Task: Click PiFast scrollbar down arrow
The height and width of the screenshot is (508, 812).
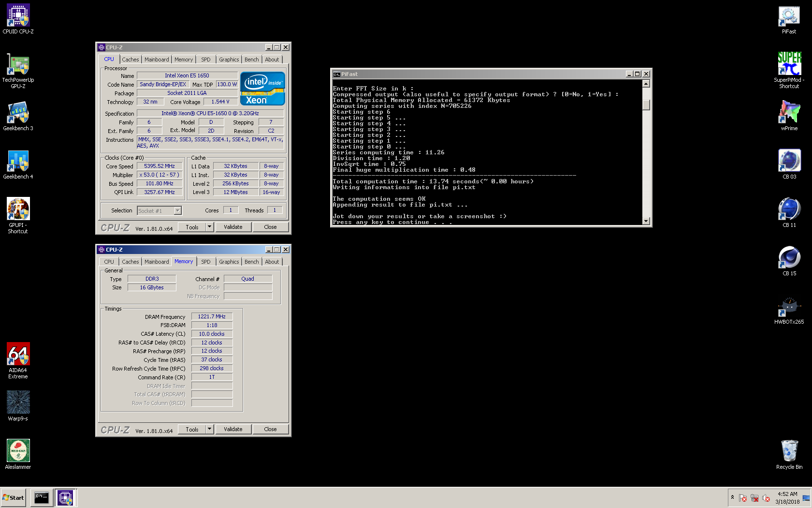Action: (x=646, y=221)
